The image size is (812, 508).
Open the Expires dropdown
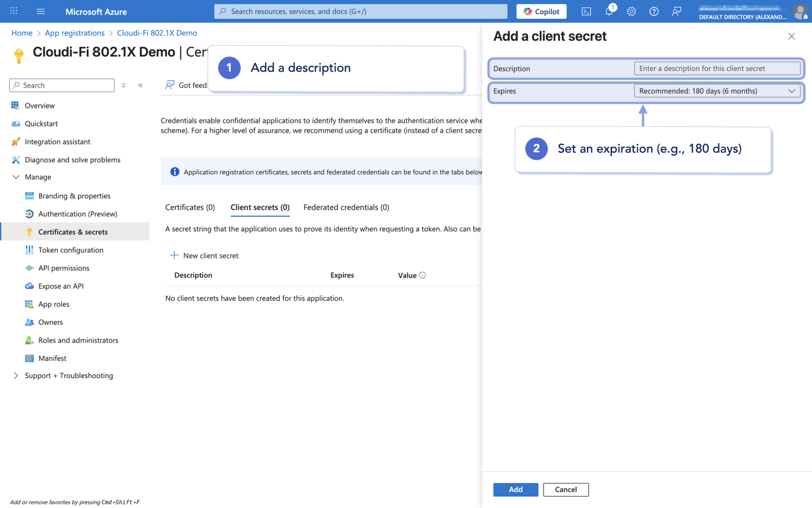click(x=717, y=91)
